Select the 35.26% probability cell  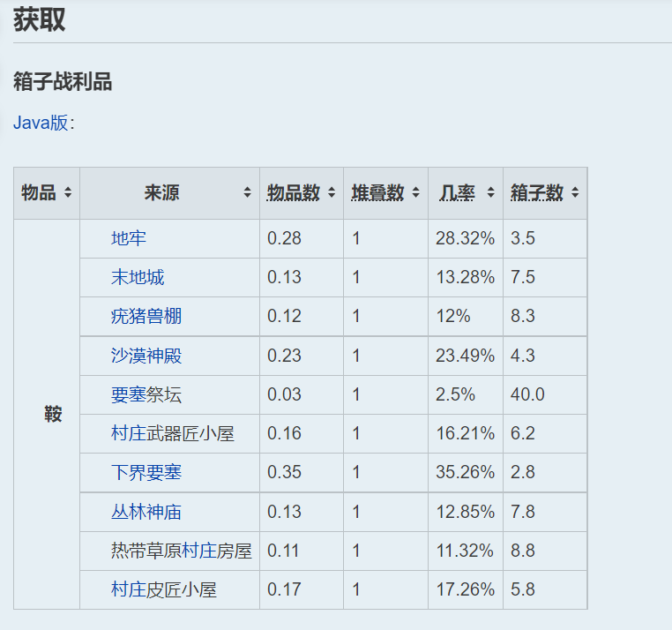[465, 472]
